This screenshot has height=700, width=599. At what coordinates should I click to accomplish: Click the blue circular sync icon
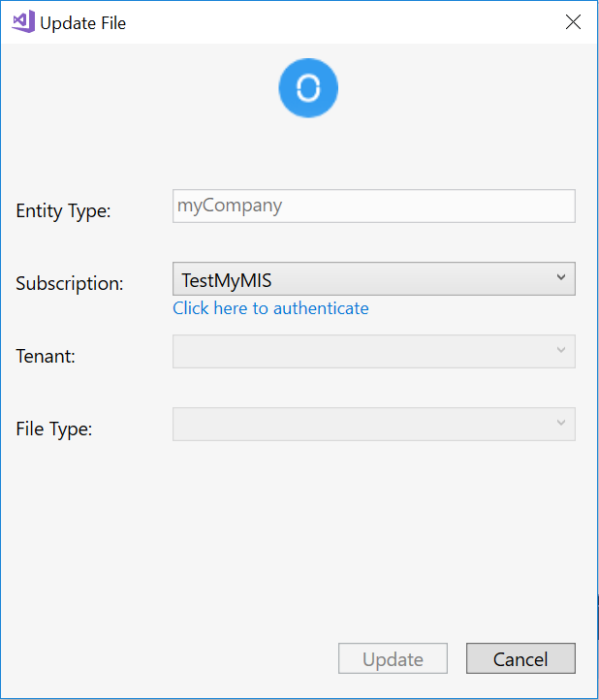(x=308, y=88)
